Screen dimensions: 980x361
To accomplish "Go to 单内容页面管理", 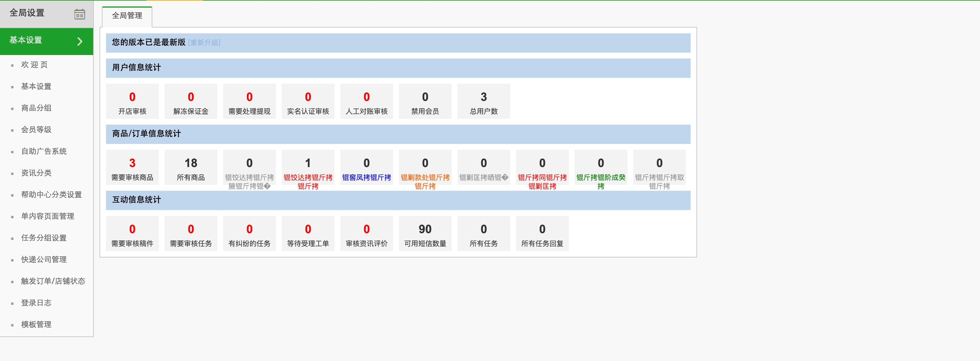I will [x=47, y=216].
